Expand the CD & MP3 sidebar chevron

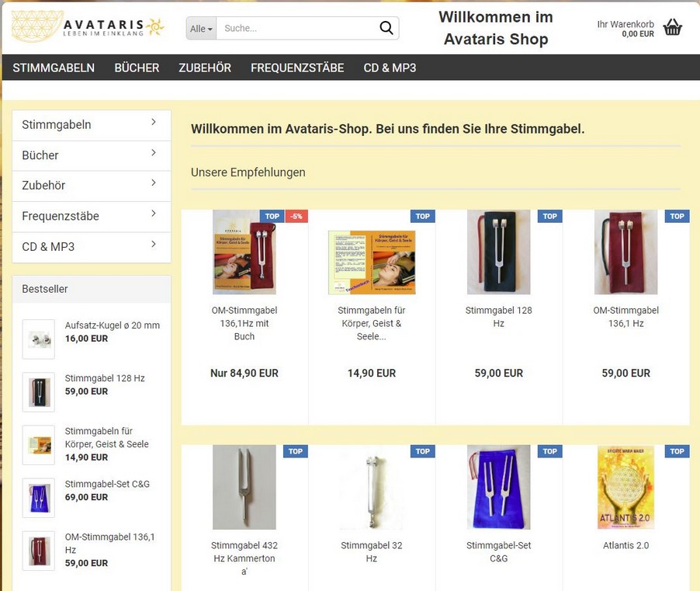coord(154,244)
